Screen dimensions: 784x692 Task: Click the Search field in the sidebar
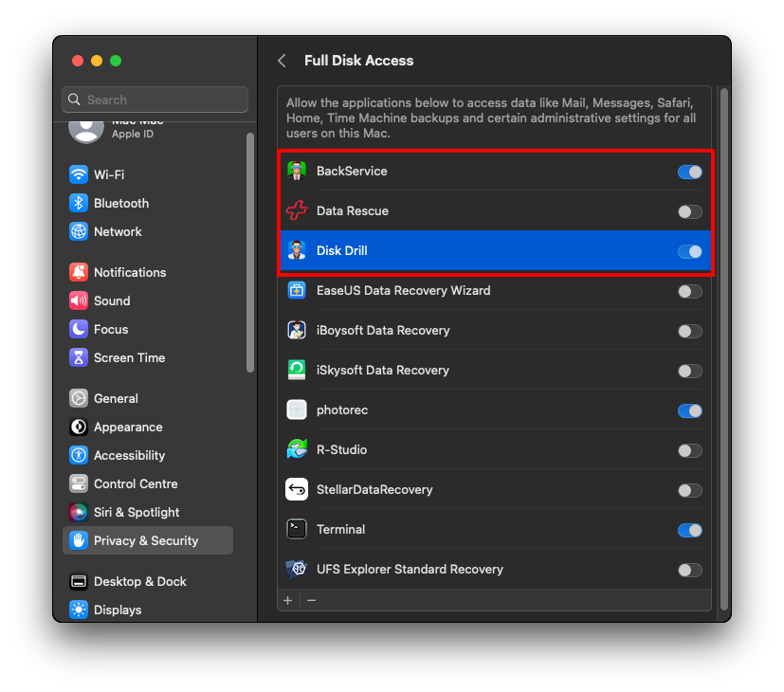tap(155, 100)
